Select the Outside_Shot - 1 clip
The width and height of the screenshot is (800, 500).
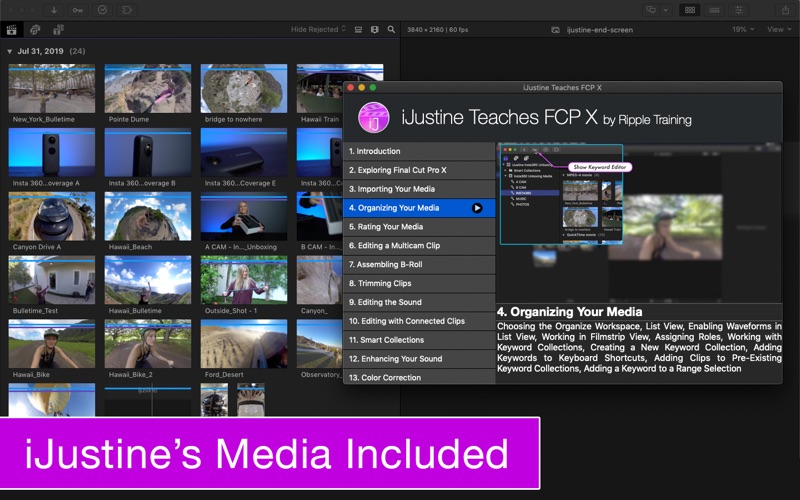coord(243,280)
